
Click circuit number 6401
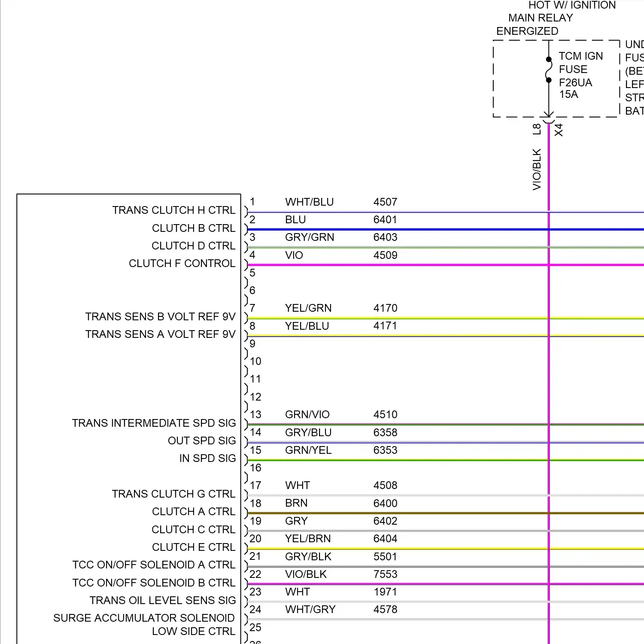click(x=386, y=219)
